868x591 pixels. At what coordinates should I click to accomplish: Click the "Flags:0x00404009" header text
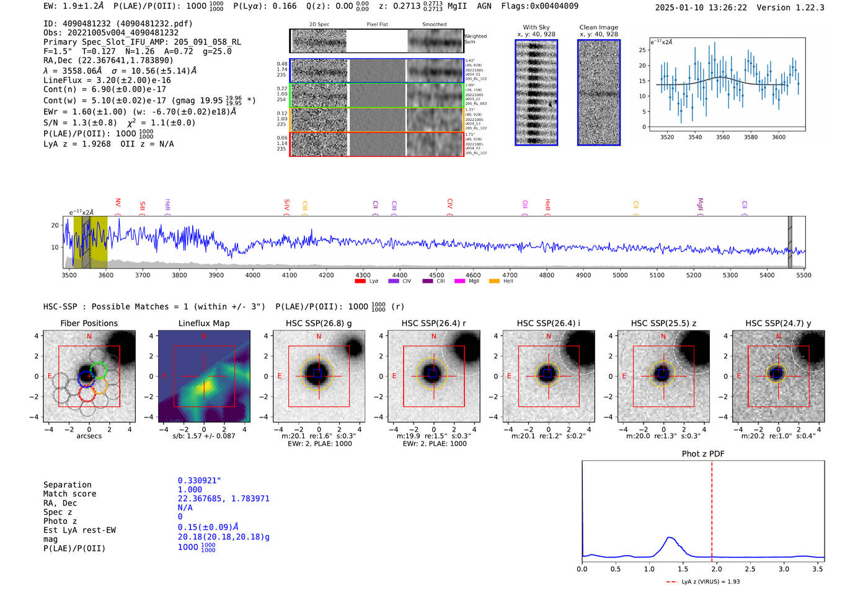coord(540,6)
